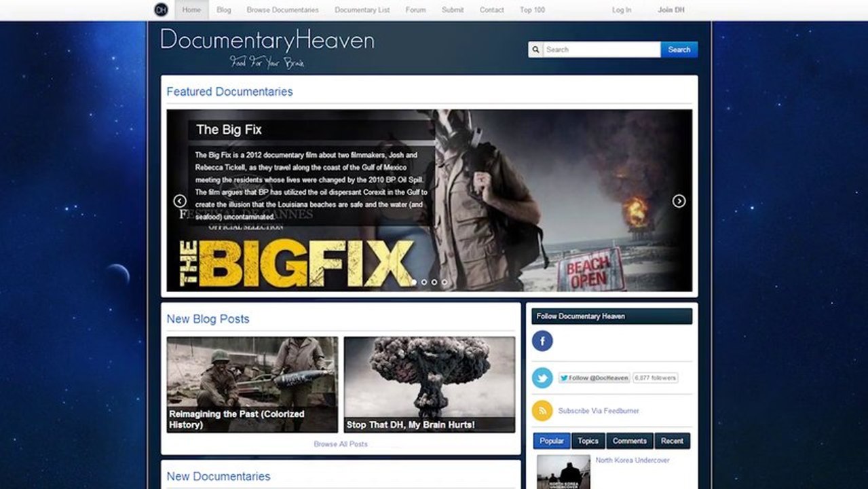Screen dimensions: 868x489
Task: Click Subscribe Via Feedburner link
Action: click(599, 411)
